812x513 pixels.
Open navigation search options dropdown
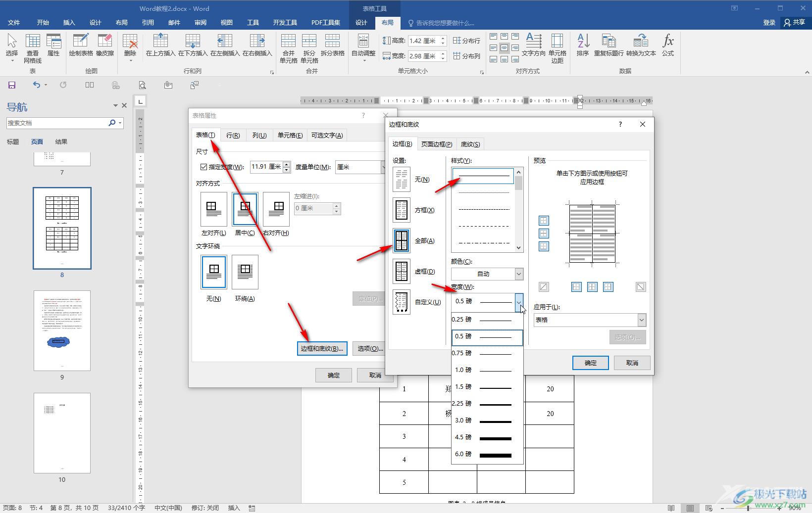tap(120, 123)
